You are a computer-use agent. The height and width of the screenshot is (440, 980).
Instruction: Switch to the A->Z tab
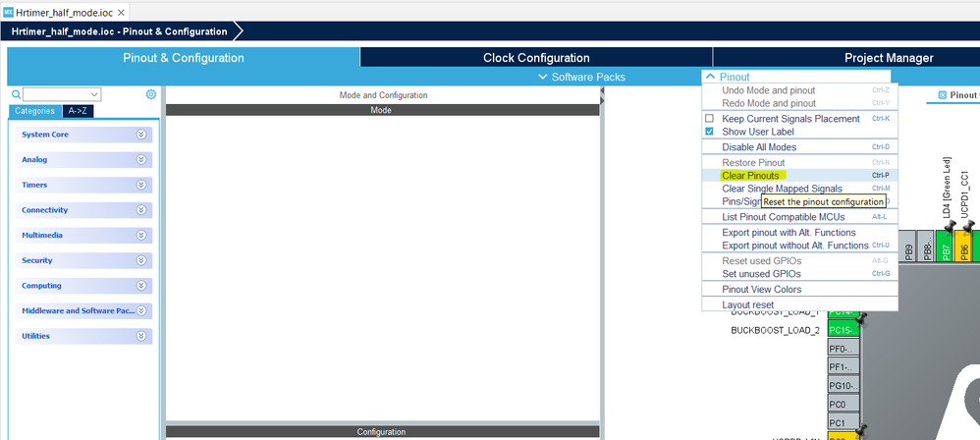[78, 111]
